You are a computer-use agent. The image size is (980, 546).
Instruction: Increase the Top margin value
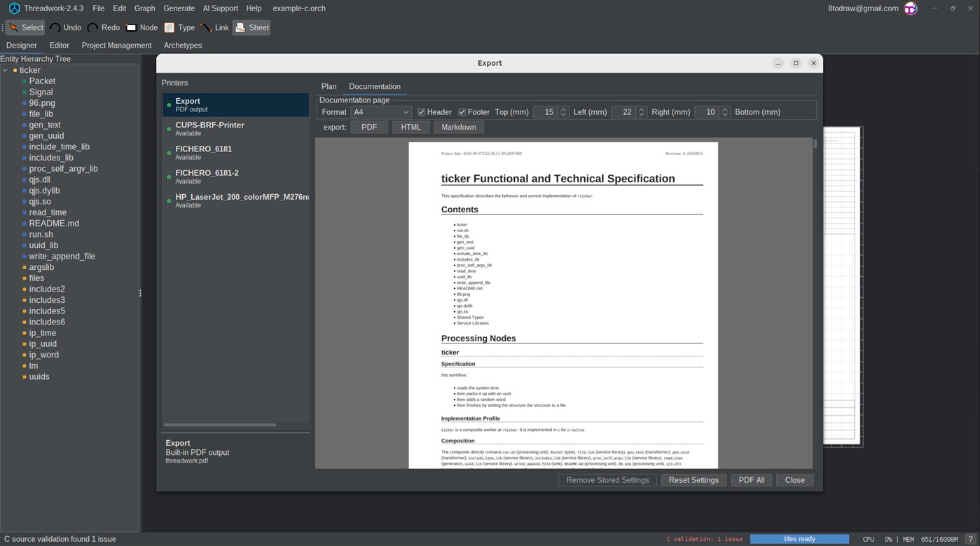(x=563, y=109)
